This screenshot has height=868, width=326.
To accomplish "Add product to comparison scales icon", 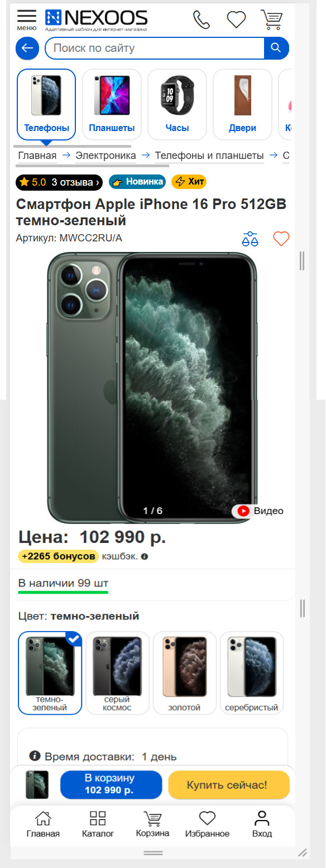I will click(250, 239).
